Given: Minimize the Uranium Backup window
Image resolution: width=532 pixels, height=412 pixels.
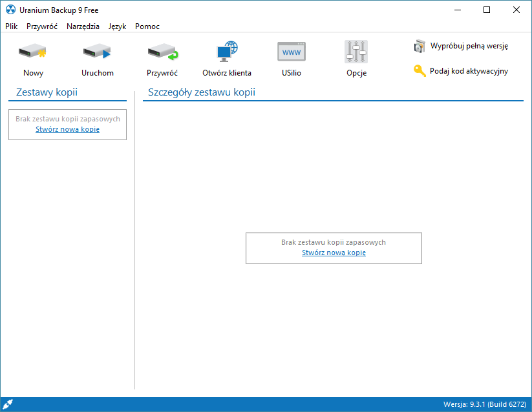Looking at the screenshot, I should click(x=458, y=10).
